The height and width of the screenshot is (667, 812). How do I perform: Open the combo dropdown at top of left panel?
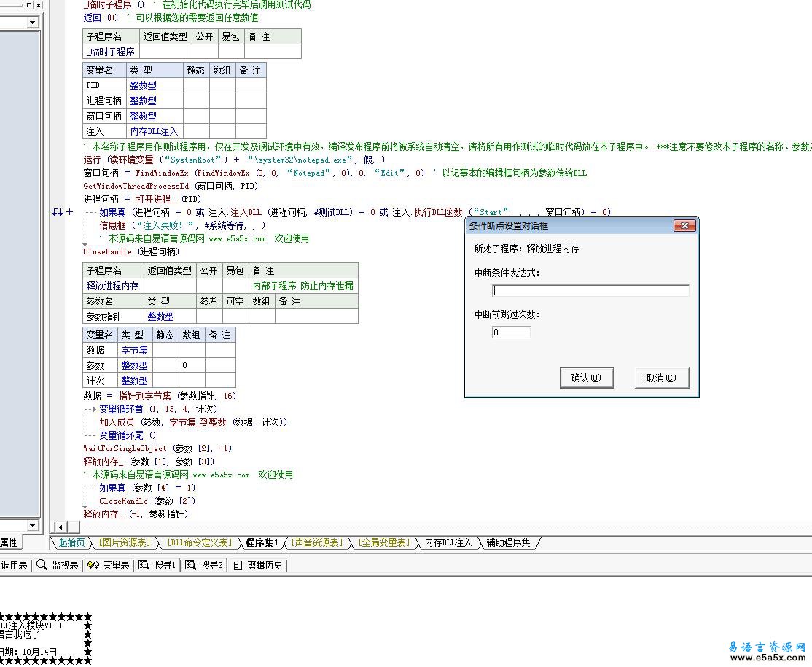33,23
